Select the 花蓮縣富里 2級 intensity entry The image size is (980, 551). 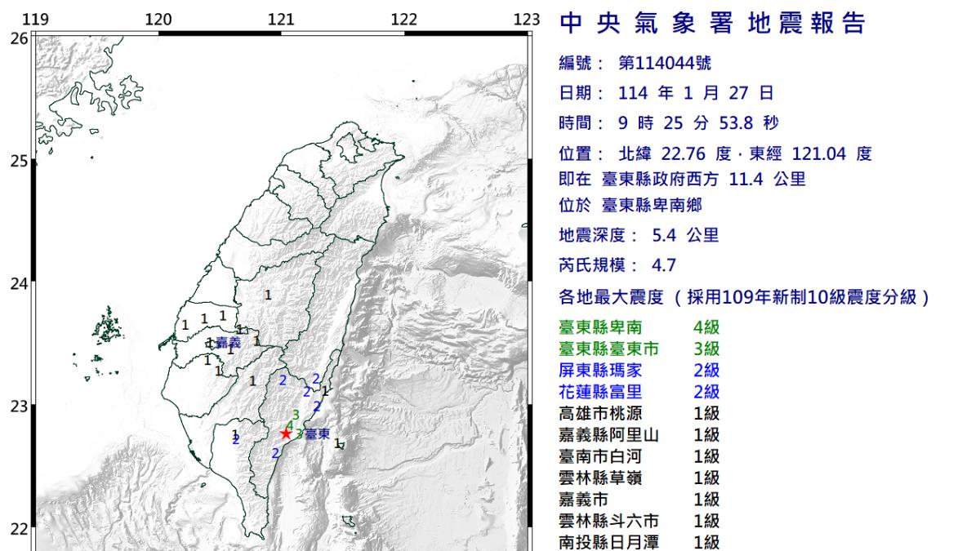(639, 392)
